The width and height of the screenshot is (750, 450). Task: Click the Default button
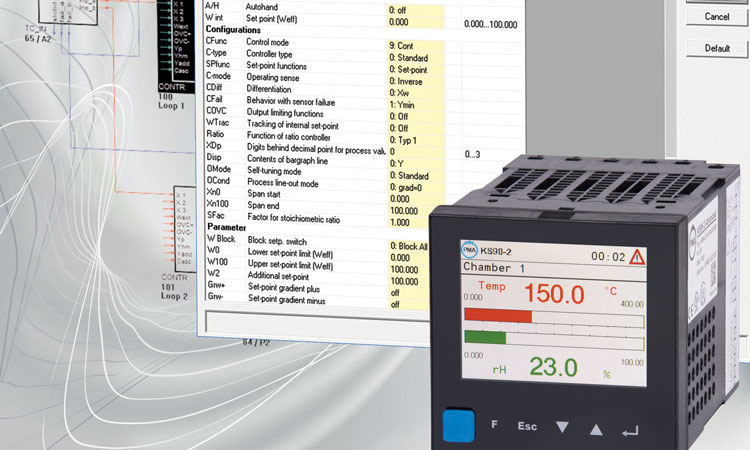pos(716,48)
